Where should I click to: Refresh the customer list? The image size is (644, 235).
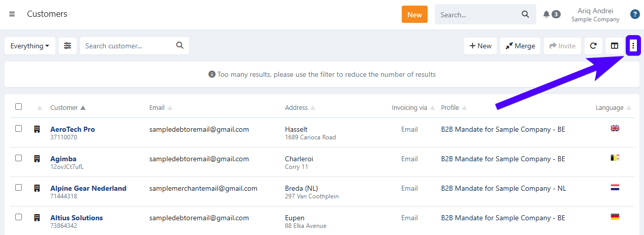[593, 46]
